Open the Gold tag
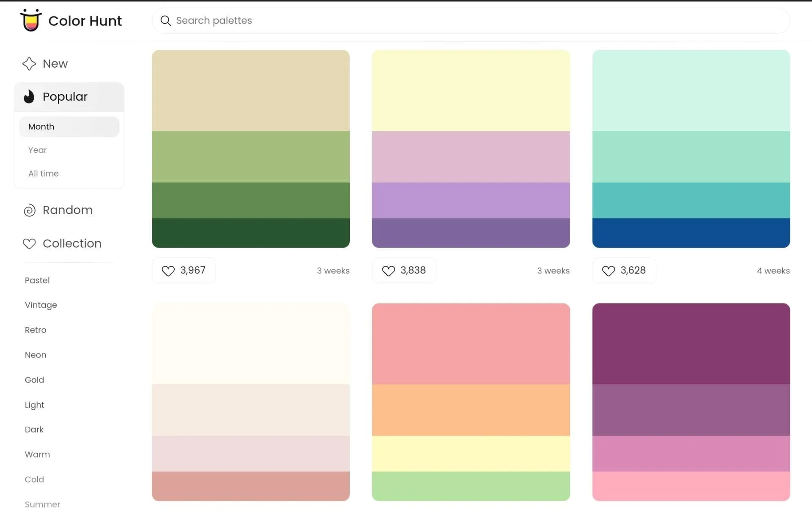This screenshot has width=812, height=510. (x=34, y=380)
